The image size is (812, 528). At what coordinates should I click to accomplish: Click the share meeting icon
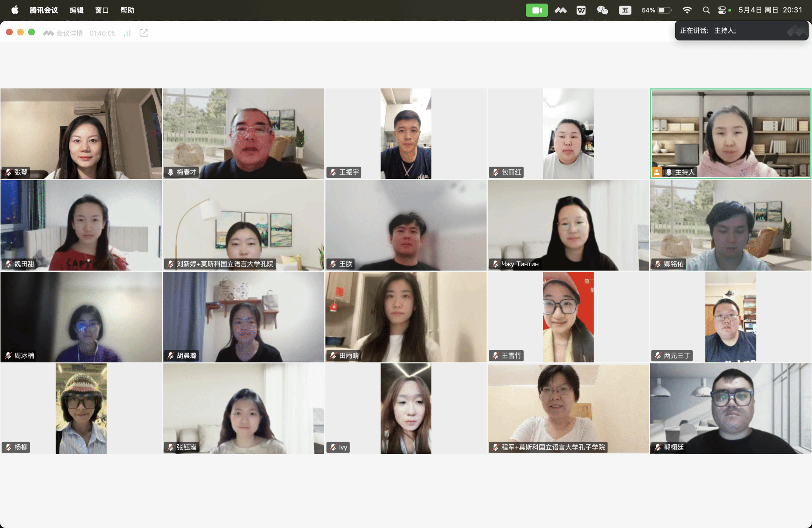144,33
